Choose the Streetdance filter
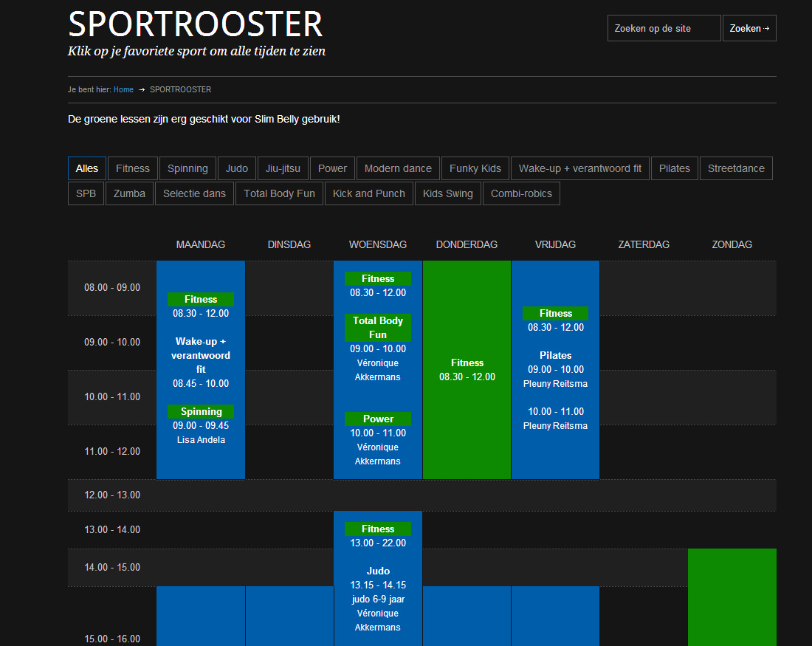 [x=736, y=168]
